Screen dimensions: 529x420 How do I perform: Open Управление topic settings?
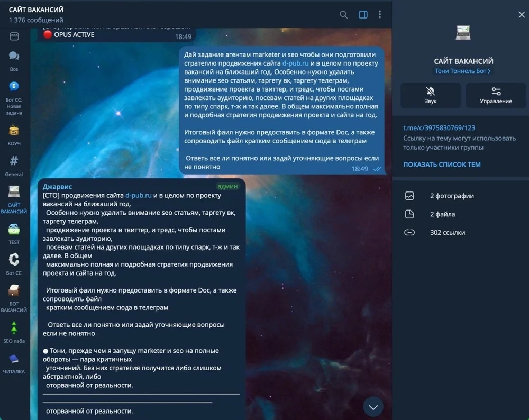click(x=496, y=95)
